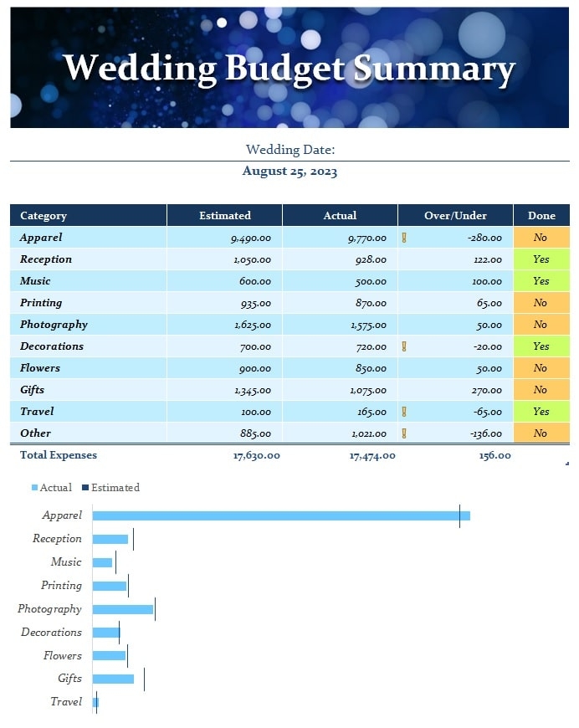Select the Photography category cell in the table
579x728 pixels.
88,325
